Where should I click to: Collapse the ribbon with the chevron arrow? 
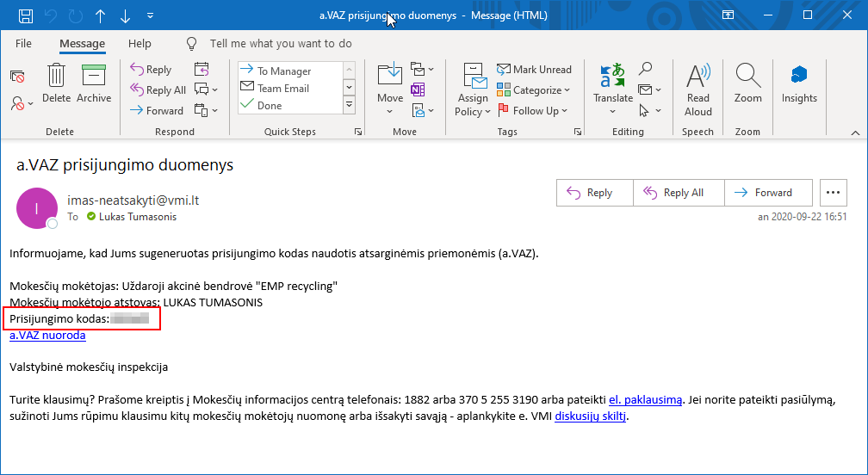855,133
